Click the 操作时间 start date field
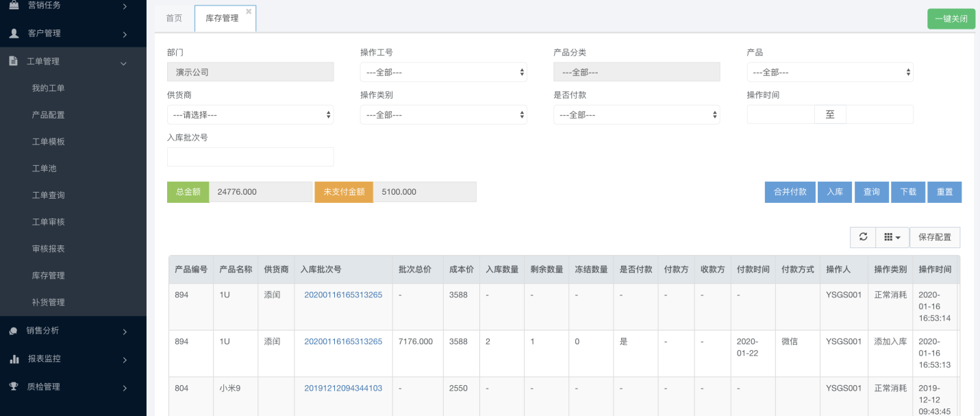Viewport: 980px width, 416px height. pos(781,114)
